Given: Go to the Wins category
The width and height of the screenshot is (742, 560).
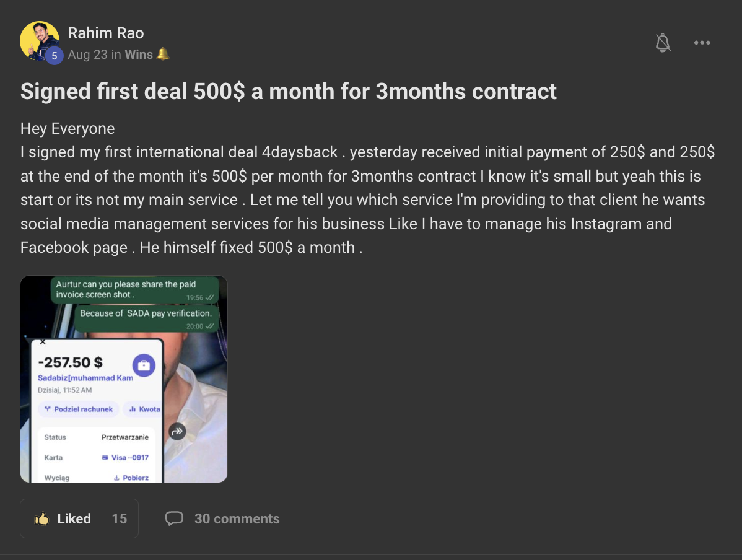Looking at the screenshot, I should [139, 55].
